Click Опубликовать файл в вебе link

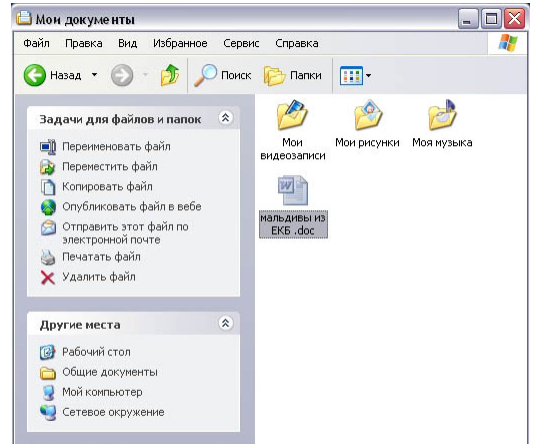pyautogui.click(x=132, y=207)
